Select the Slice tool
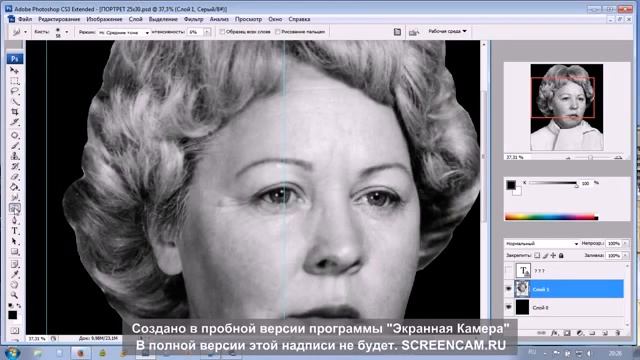This screenshot has height=360, width=640. (x=14, y=122)
